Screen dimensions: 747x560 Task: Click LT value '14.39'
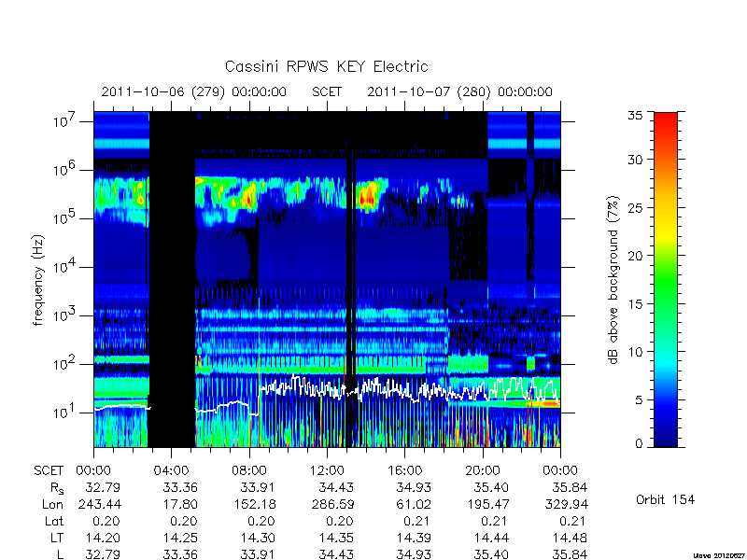(414, 539)
